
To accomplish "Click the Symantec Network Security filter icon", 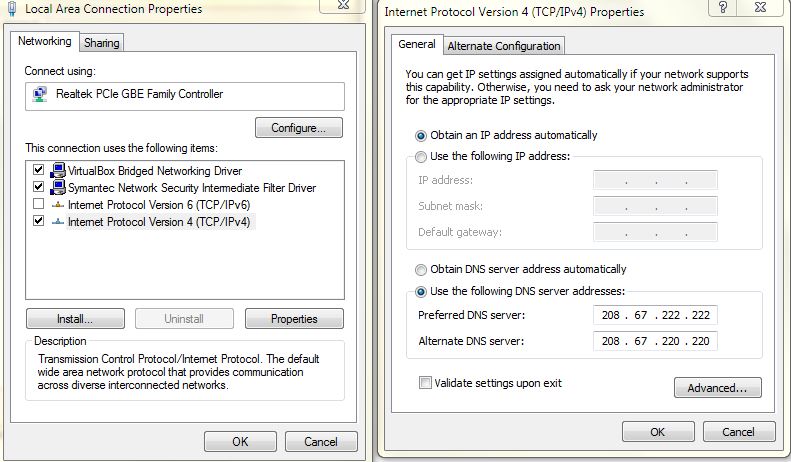I will (x=58, y=188).
